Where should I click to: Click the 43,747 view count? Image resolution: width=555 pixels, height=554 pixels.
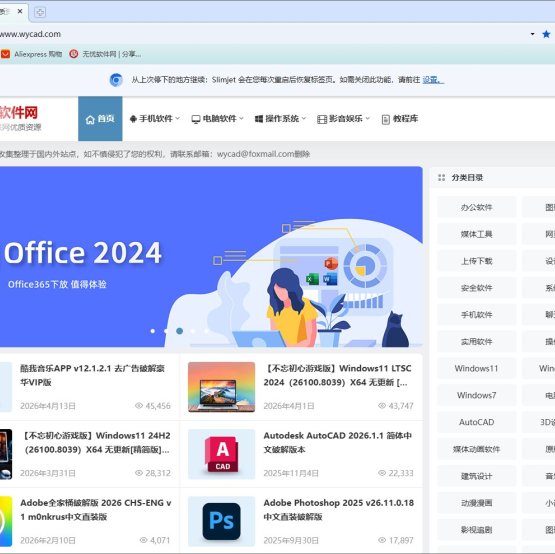pyautogui.click(x=396, y=406)
